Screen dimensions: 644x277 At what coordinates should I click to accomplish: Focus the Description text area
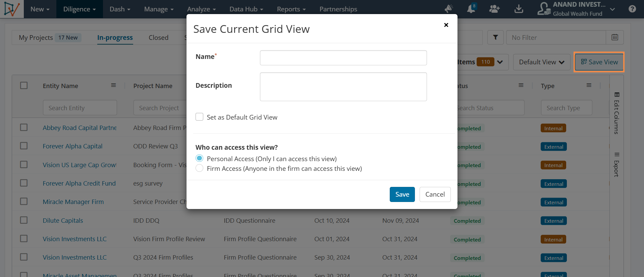pos(343,87)
